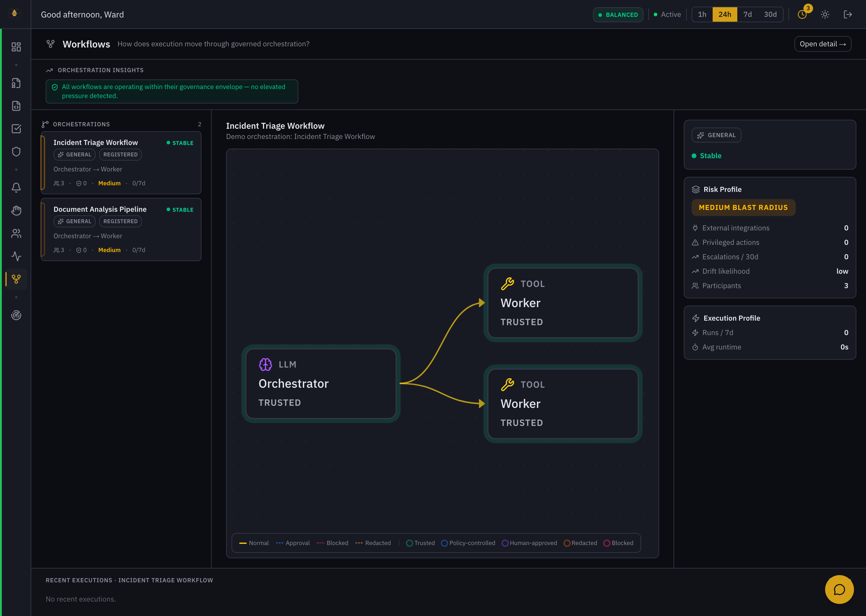Click the shield check icon in insight banner
Screen dimensions: 866x616
coord(55,87)
